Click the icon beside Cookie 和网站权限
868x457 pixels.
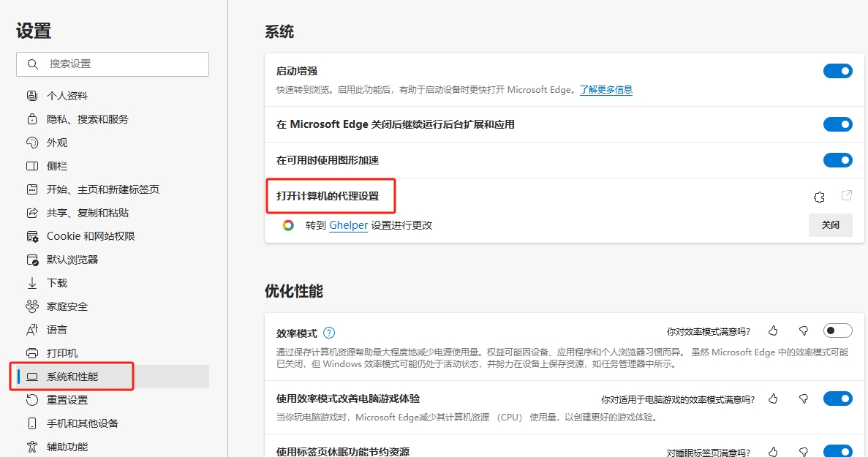(32, 236)
